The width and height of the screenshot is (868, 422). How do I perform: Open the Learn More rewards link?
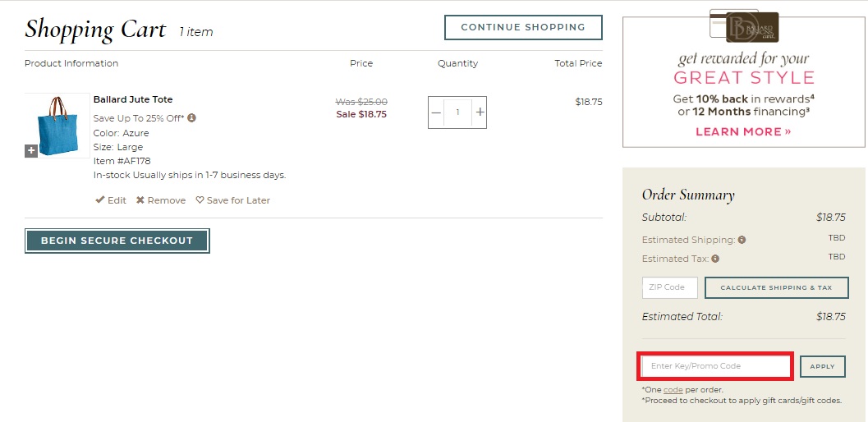point(743,132)
